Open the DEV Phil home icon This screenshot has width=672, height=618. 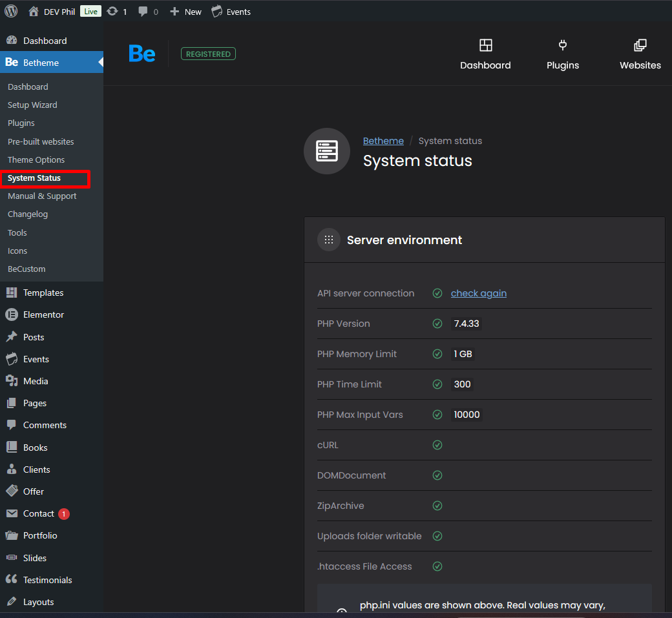pyautogui.click(x=34, y=12)
